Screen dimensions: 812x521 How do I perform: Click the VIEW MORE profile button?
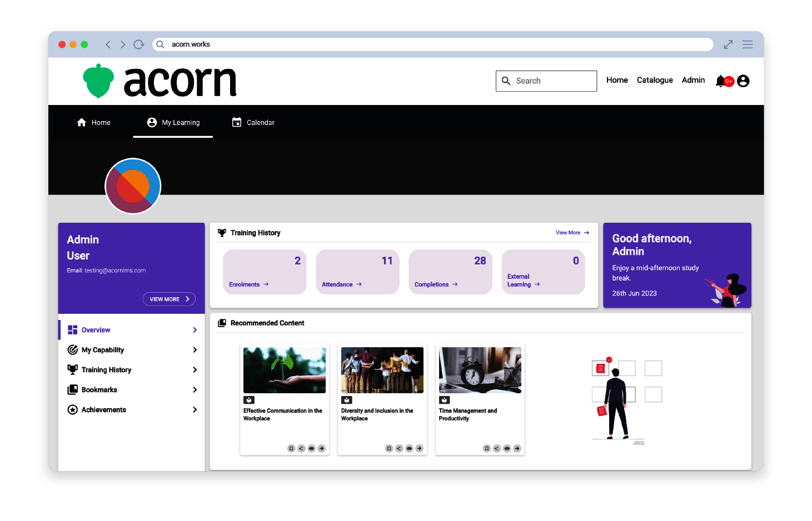click(169, 299)
